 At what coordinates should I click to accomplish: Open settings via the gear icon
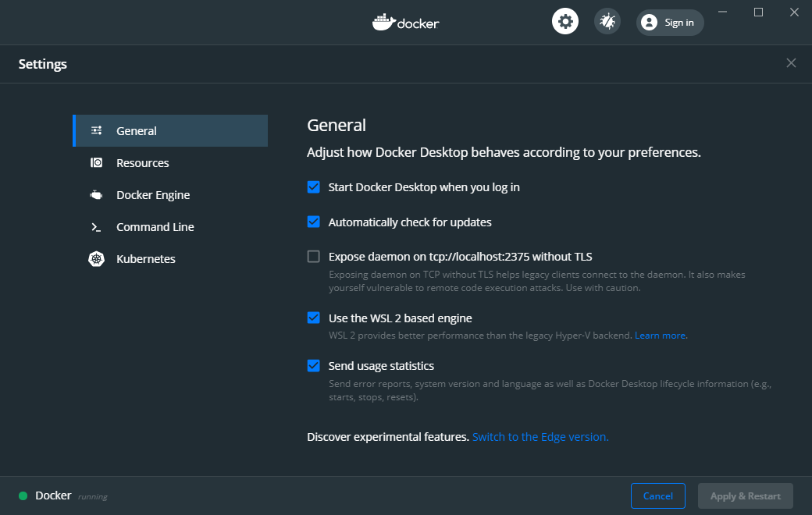coord(565,22)
